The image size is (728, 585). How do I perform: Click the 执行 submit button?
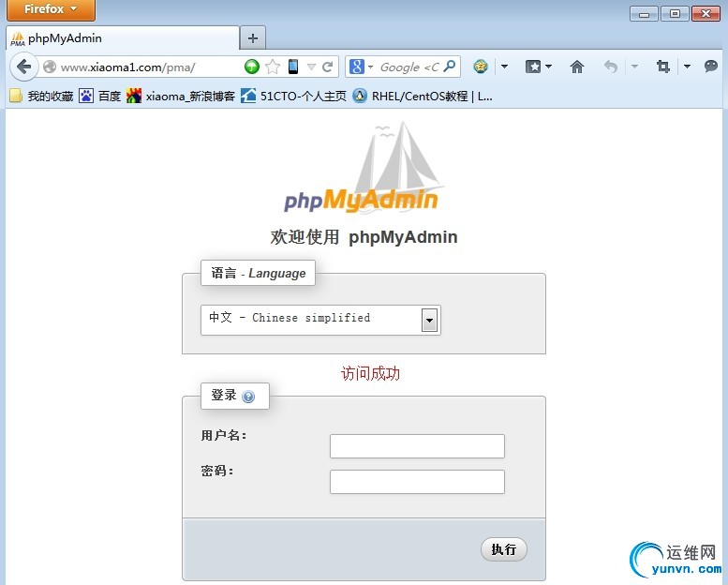click(504, 549)
